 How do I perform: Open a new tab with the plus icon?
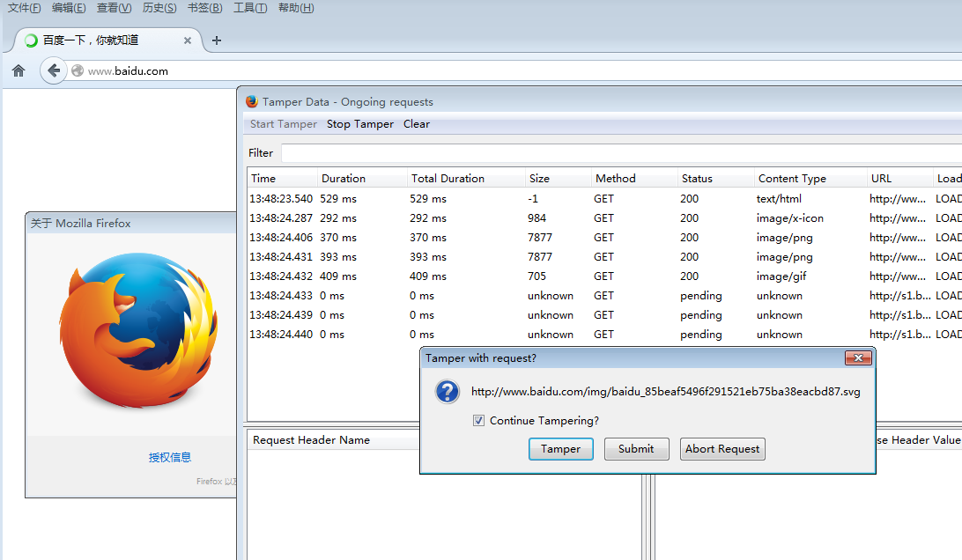click(x=216, y=40)
